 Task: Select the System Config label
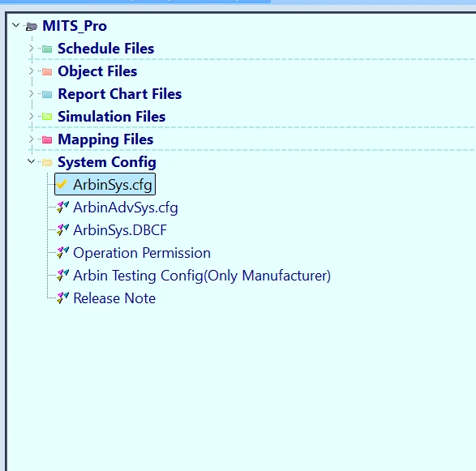(x=107, y=162)
